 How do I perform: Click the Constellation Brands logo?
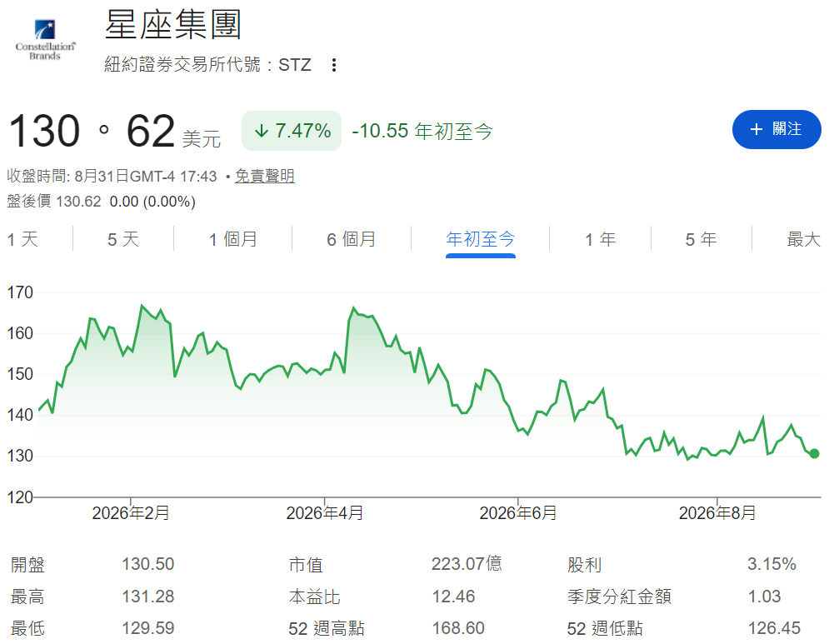coord(45,40)
